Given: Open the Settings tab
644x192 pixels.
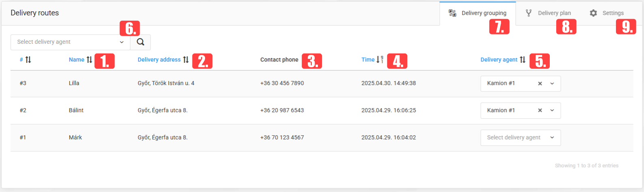Looking at the screenshot, I should click(607, 13).
